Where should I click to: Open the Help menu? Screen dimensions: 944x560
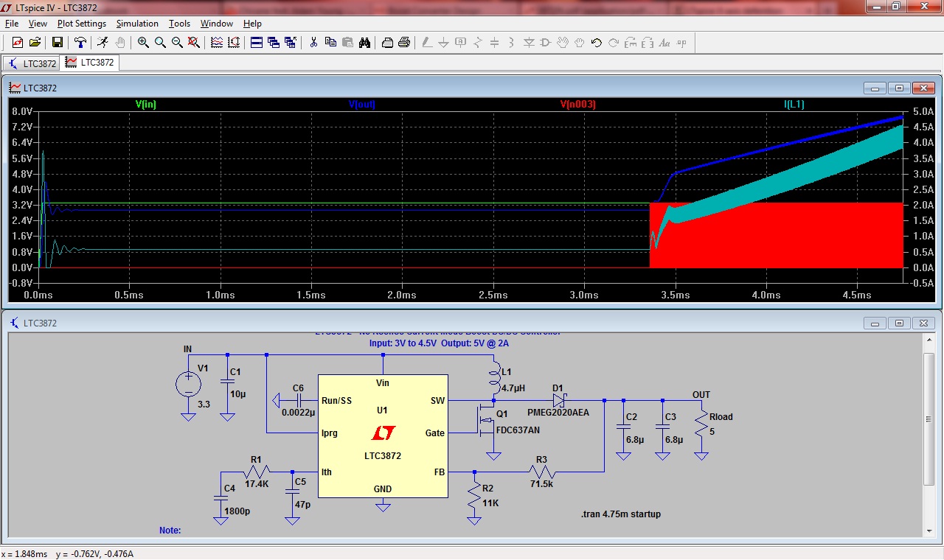pyautogui.click(x=252, y=24)
